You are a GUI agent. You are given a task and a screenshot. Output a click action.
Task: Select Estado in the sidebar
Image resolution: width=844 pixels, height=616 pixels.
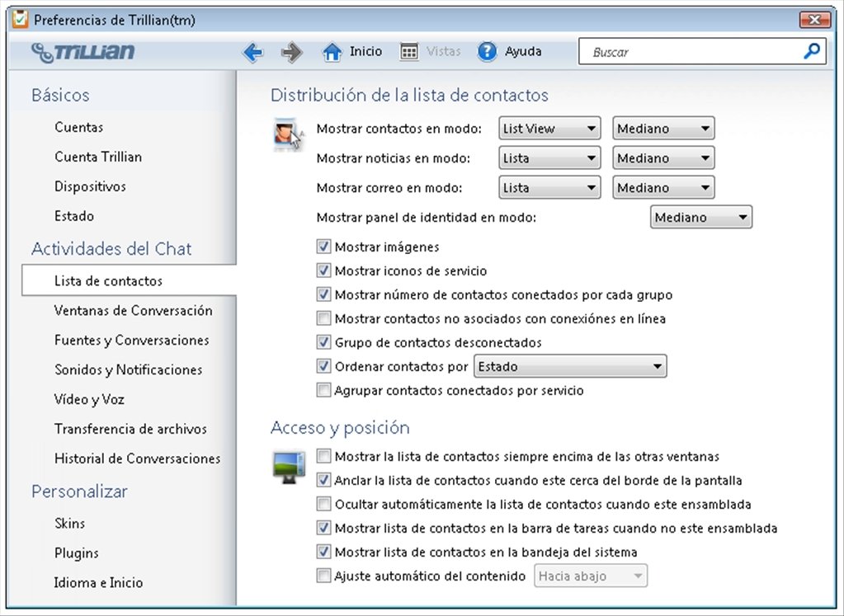pyautogui.click(x=73, y=216)
